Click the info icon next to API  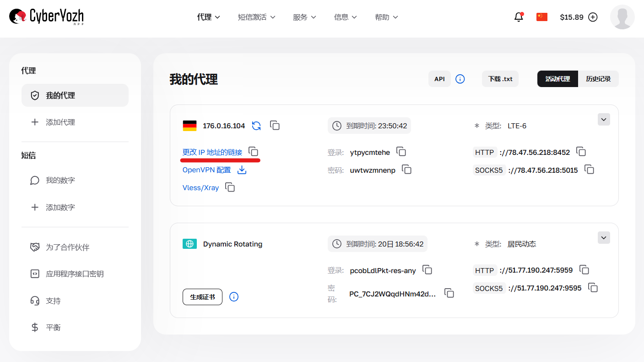click(x=460, y=79)
